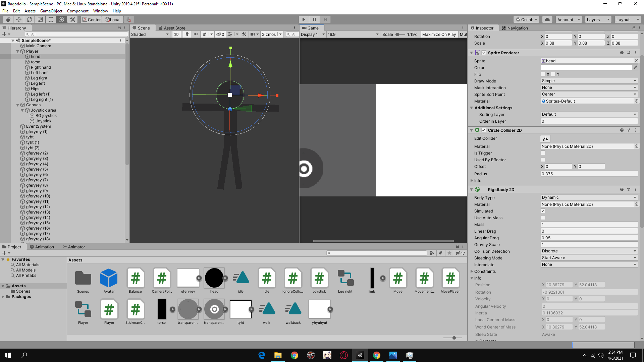Select the Scale tool
Screen dimensions: 644x362
click(x=40, y=19)
